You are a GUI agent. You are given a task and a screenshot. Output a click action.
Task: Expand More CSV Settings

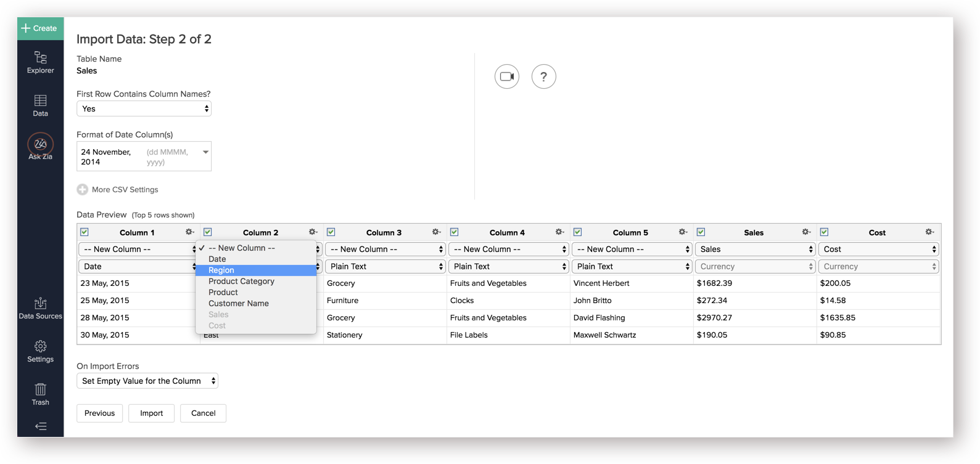coord(118,190)
